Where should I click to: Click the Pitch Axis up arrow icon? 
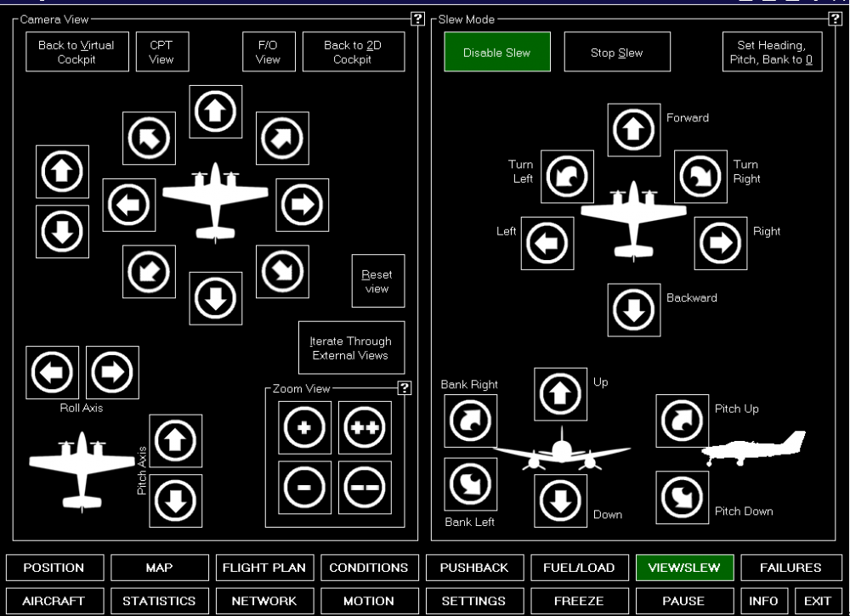pos(175,441)
